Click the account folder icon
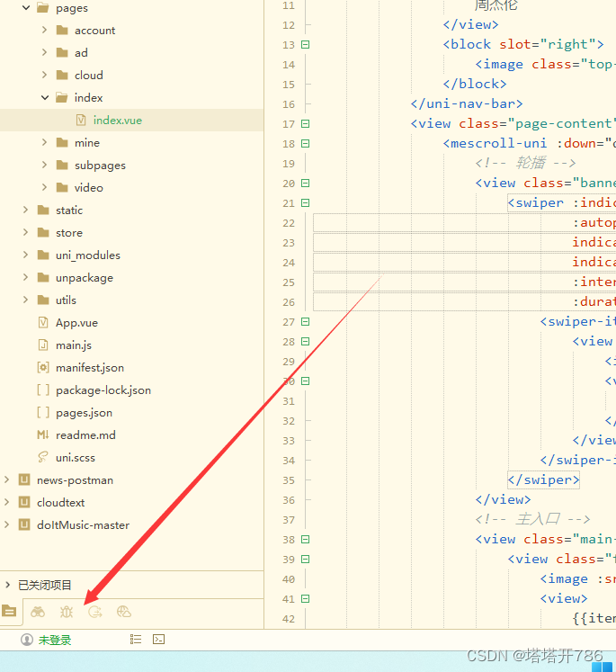 (62, 30)
